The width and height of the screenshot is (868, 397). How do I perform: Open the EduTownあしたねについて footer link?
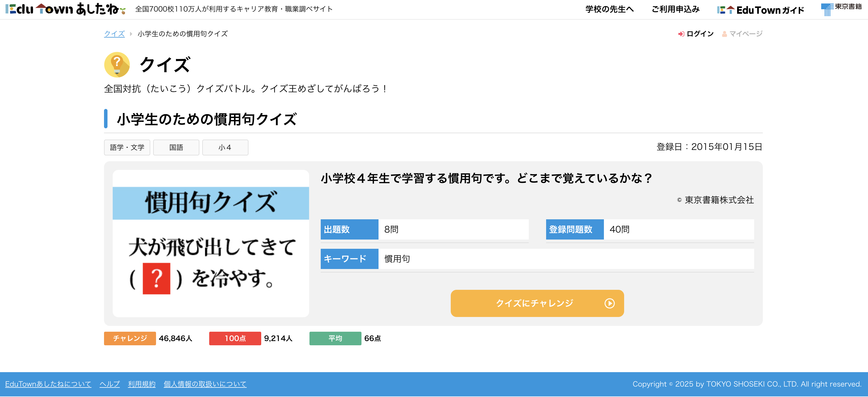coord(48,384)
